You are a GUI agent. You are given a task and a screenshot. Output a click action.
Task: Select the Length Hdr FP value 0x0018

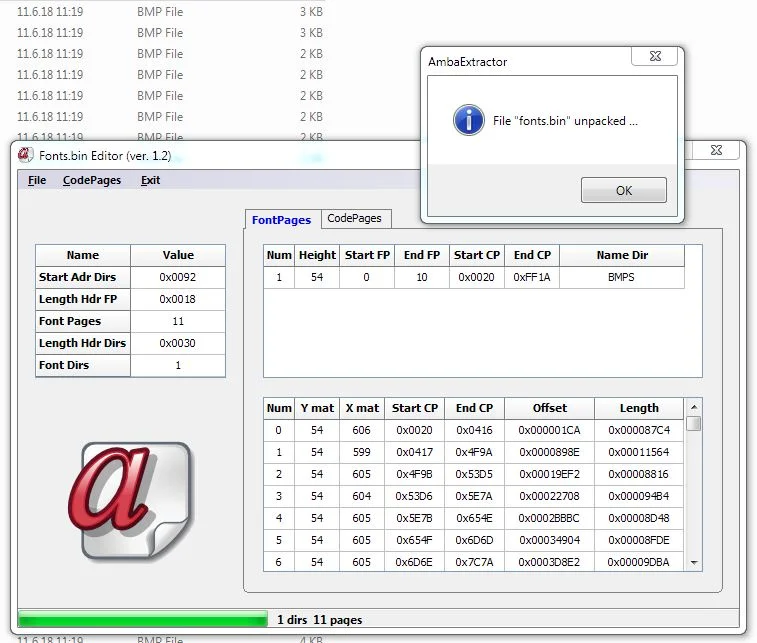click(178, 299)
